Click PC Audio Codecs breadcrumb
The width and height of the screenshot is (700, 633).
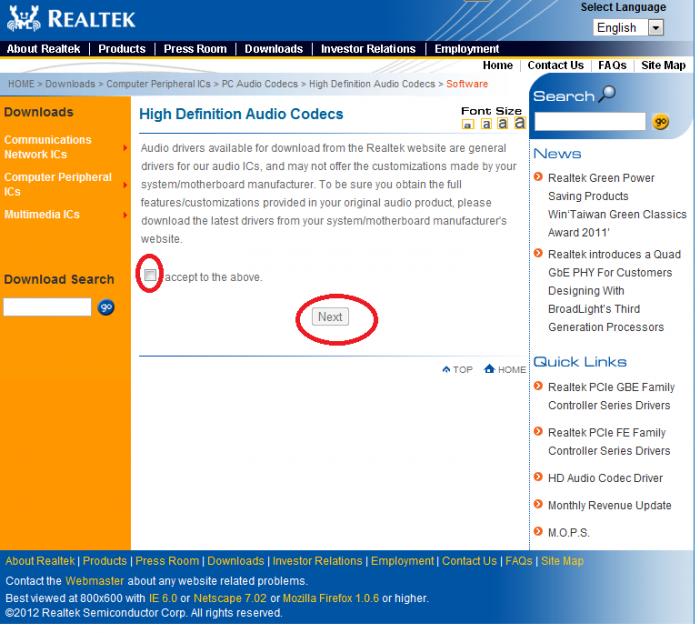pyautogui.click(x=260, y=84)
